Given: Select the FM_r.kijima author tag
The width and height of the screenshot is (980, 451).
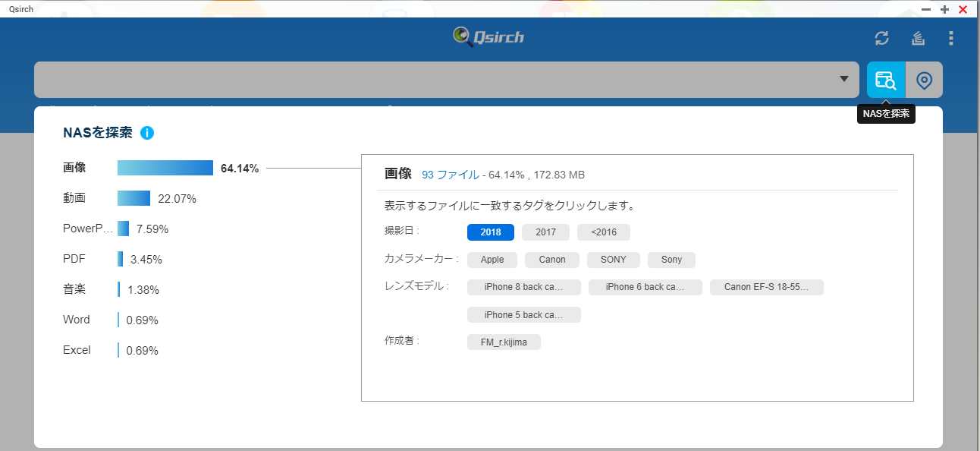Looking at the screenshot, I should point(504,342).
